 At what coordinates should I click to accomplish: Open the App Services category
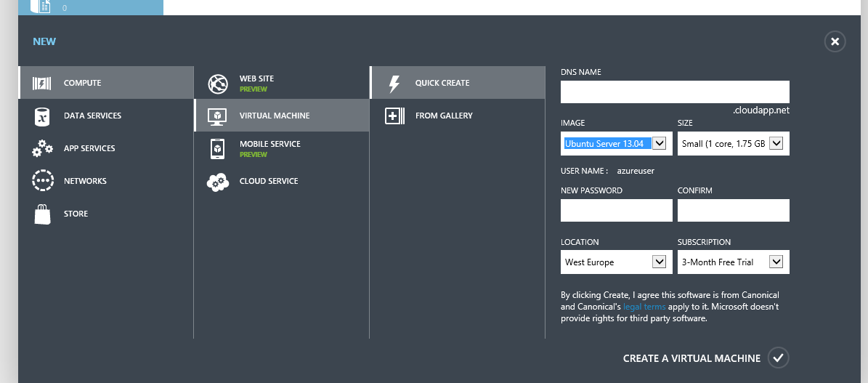point(106,148)
